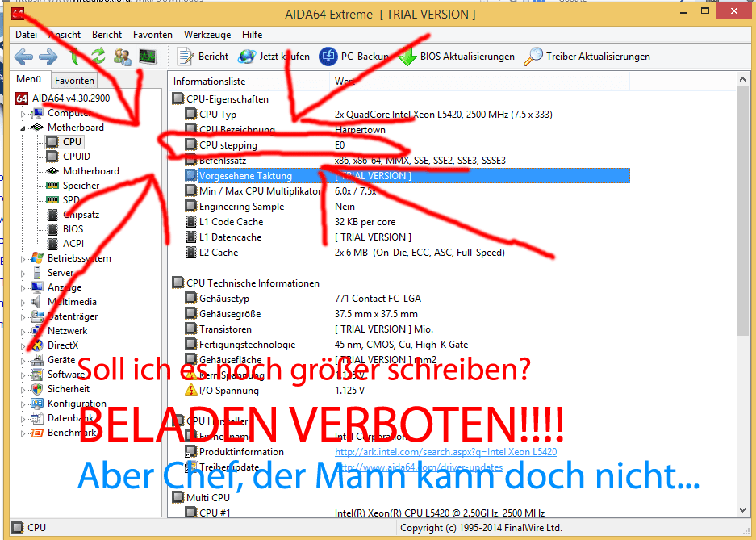Select Chipsatz in the tree

point(81,215)
